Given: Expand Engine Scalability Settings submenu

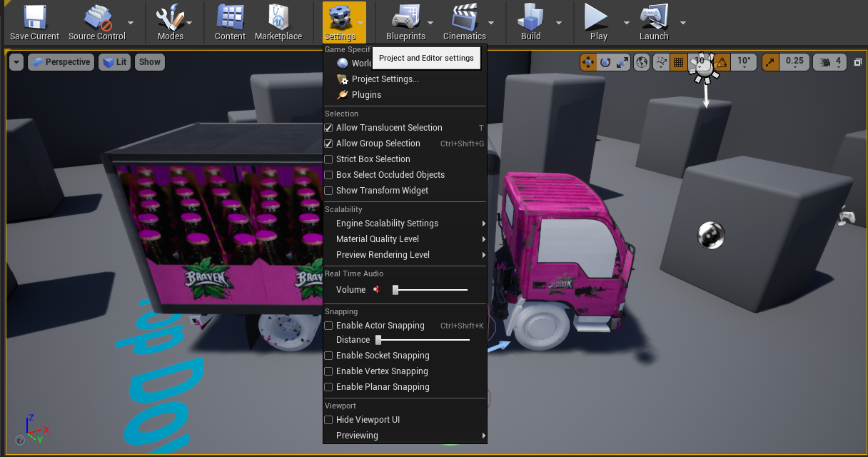Looking at the screenshot, I should [405, 224].
